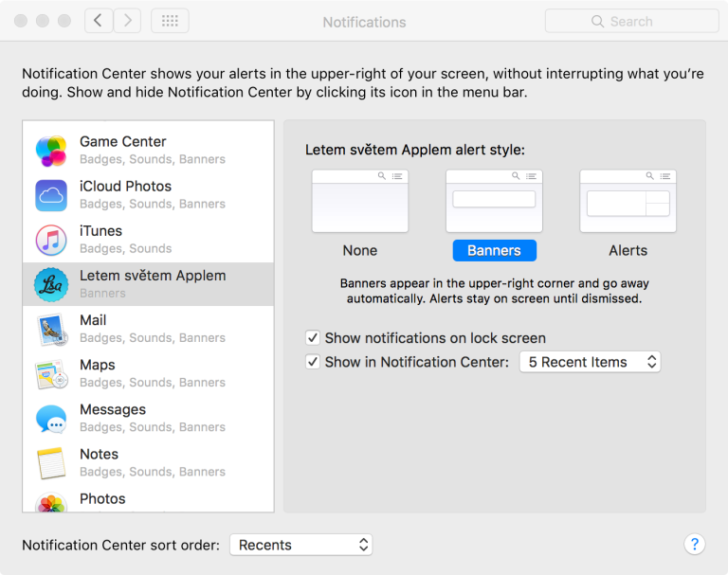Click the Notes notepad icon

(51, 462)
